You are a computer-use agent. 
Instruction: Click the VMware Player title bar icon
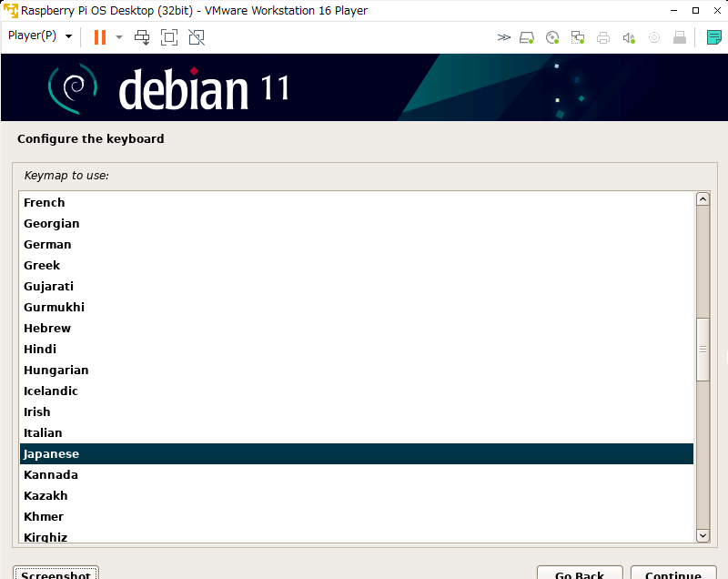tap(10, 10)
